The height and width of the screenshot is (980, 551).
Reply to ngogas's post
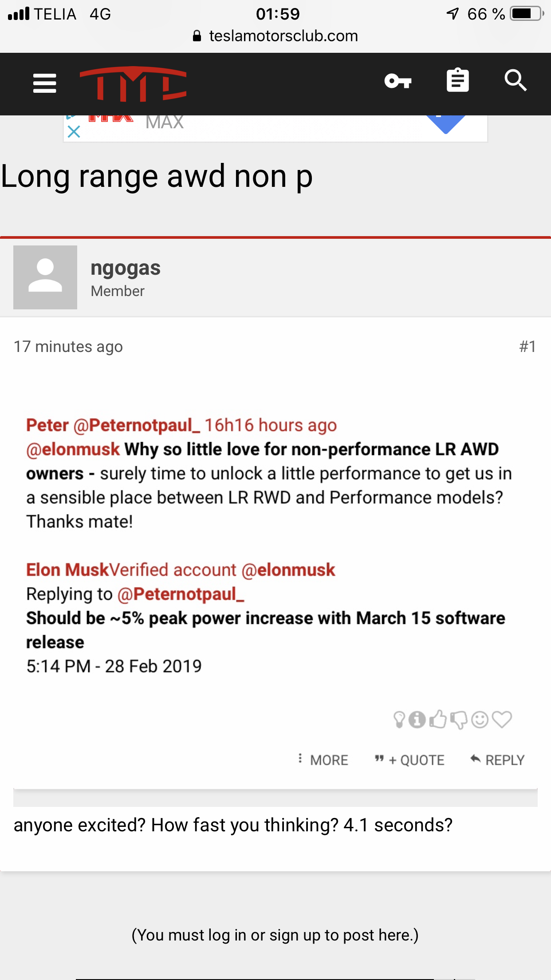pos(497,760)
